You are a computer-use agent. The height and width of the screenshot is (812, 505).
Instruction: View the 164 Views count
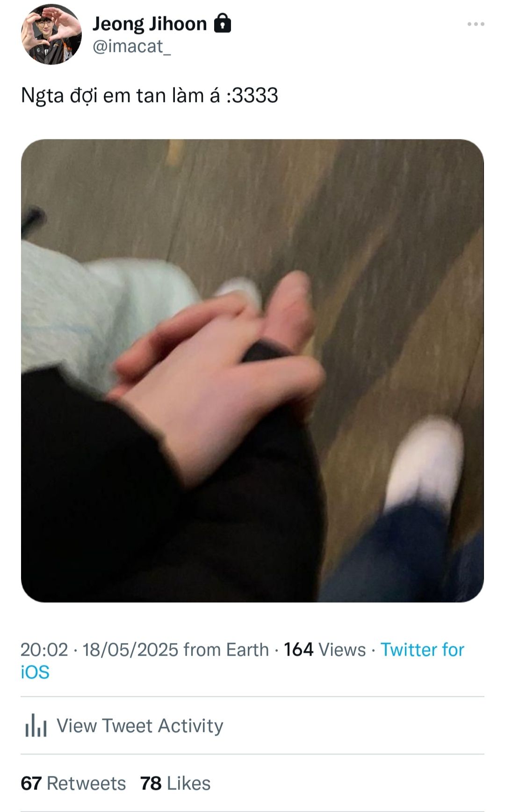tap(325, 650)
